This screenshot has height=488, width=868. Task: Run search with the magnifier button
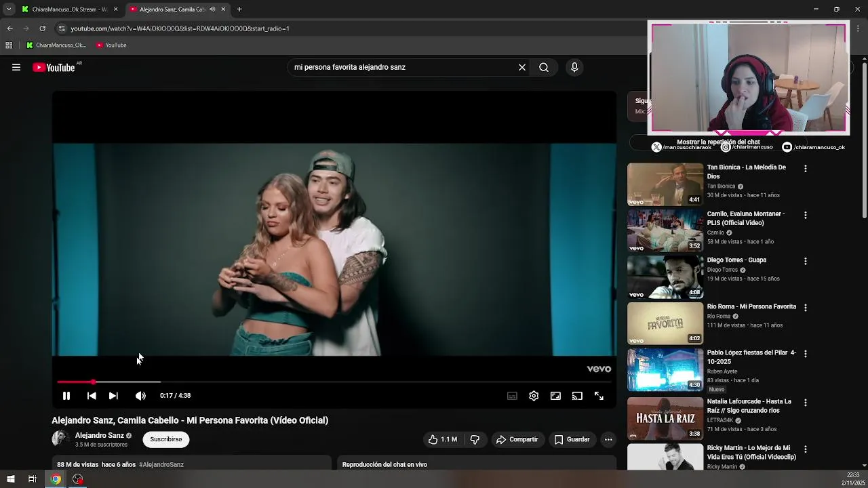(544, 67)
